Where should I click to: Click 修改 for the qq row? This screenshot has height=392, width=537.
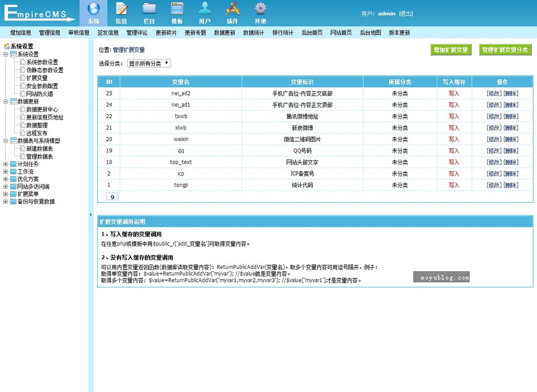[494, 151]
